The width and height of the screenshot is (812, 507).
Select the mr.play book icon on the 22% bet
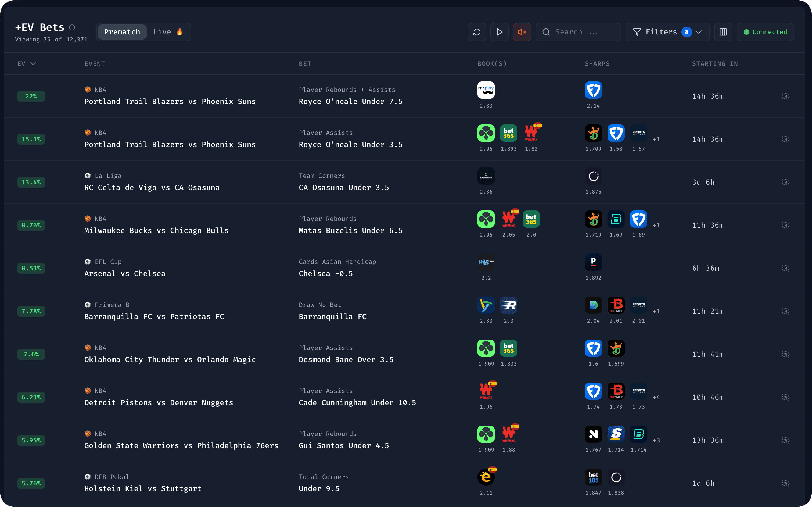486,90
